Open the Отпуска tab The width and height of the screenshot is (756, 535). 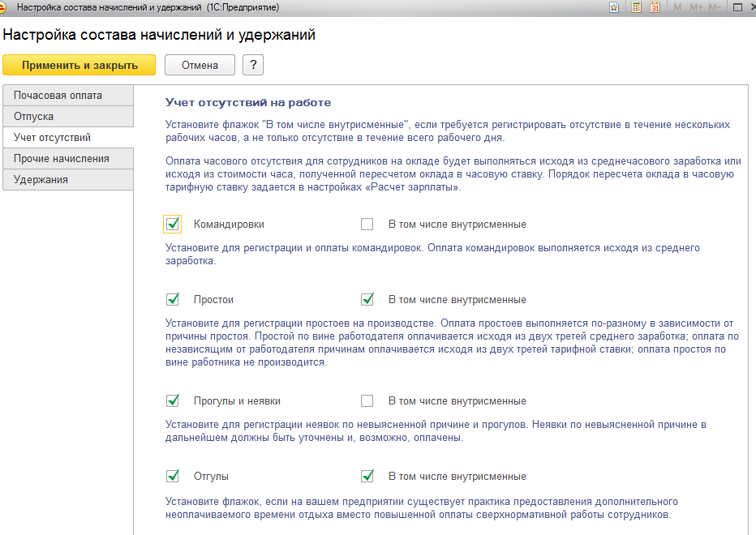click(68, 117)
